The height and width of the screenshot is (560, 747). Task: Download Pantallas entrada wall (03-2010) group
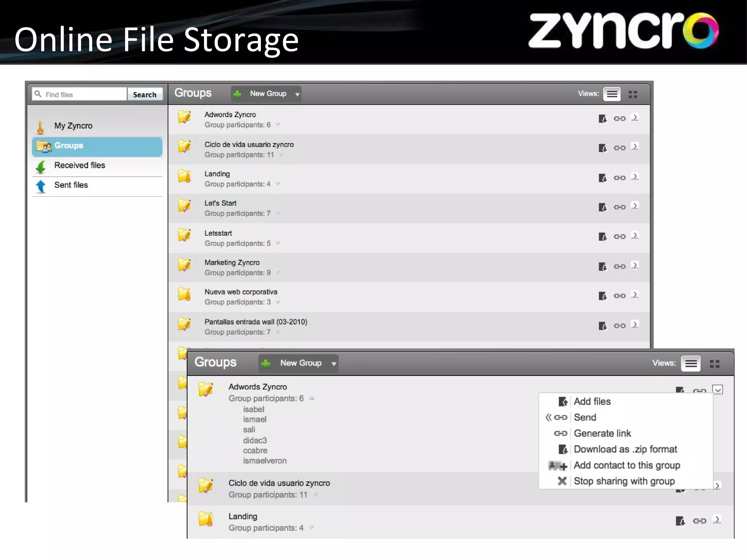(x=603, y=326)
